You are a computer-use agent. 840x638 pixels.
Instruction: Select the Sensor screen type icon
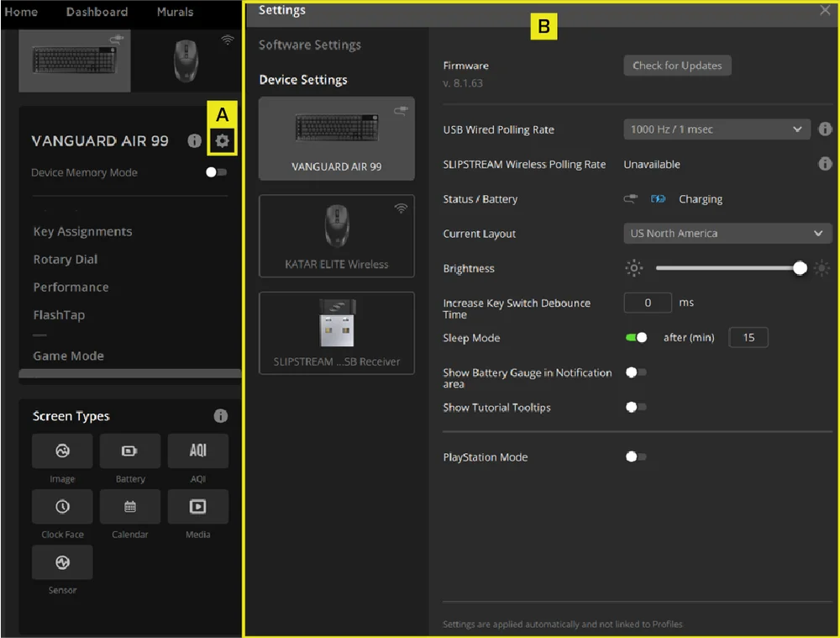click(62, 562)
